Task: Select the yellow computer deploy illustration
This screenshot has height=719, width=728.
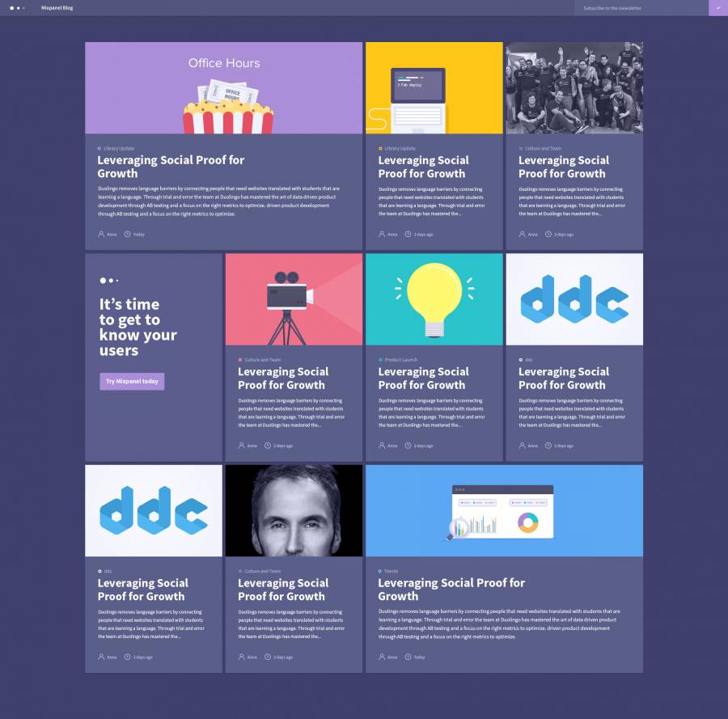Action: [434, 87]
